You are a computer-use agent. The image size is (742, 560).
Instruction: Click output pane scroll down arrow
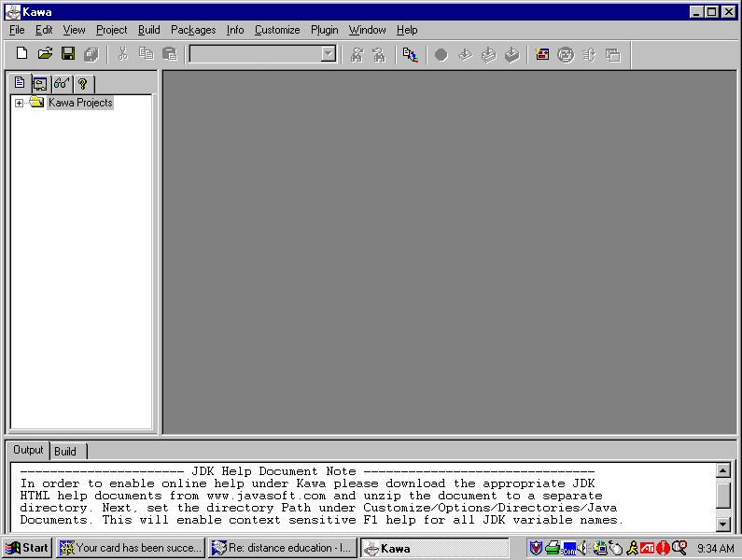pos(722,524)
